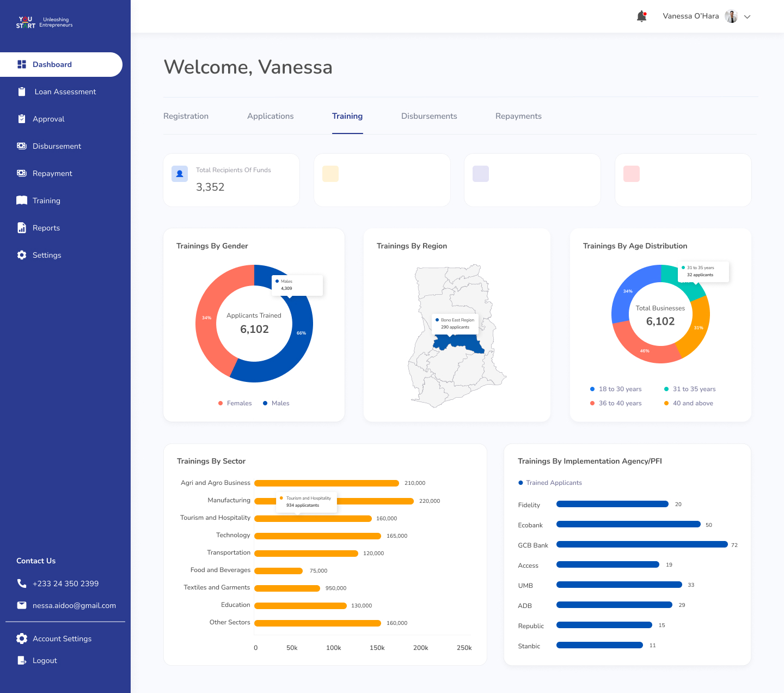Switch to the Disbursements tab

click(x=429, y=116)
